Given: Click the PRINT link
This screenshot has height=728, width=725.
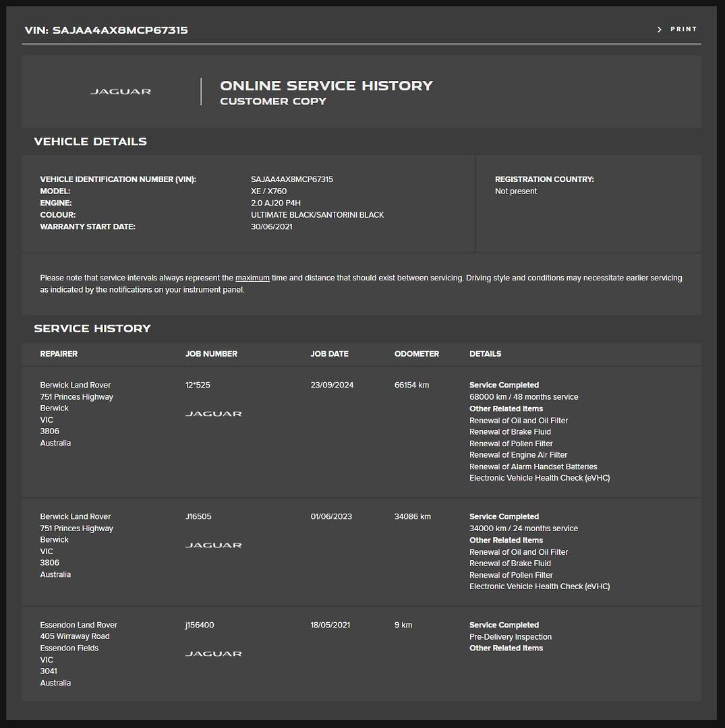Looking at the screenshot, I should (683, 29).
